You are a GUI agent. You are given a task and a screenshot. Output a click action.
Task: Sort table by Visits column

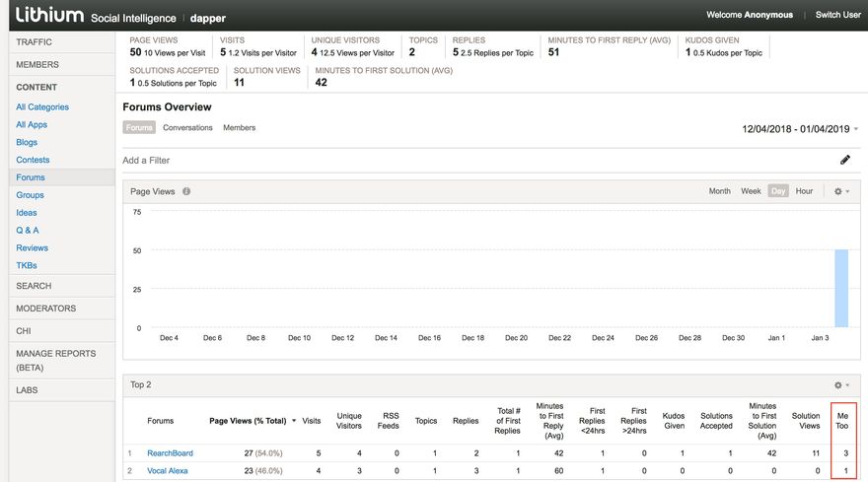pos(311,421)
